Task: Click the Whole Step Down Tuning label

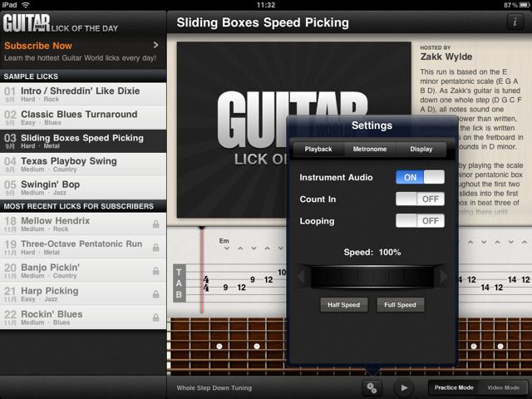Action: click(214, 388)
